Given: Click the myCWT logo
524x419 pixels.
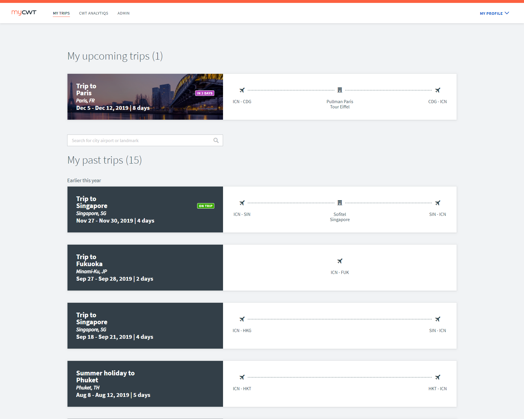Looking at the screenshot, I should [x=24, y=13].
